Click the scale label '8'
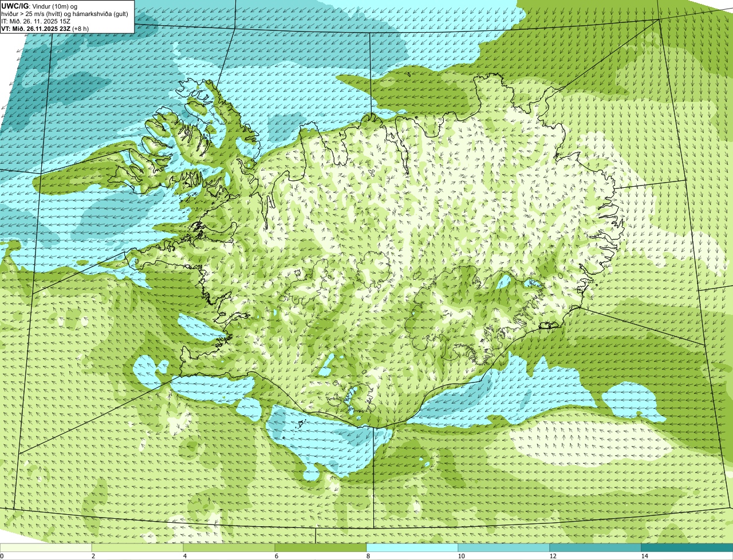This screenshot has width=733, height=560. click(368, 556)
